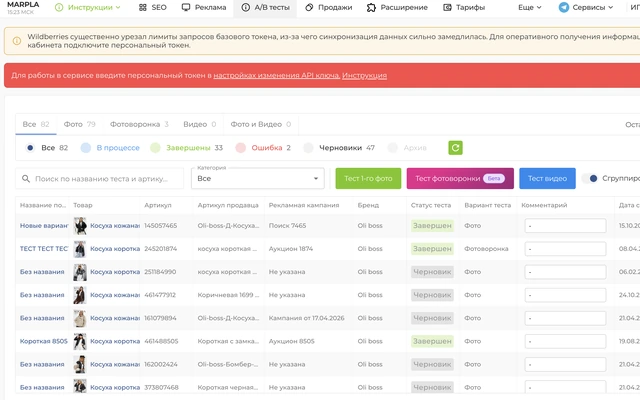Click the Поиск 7465 campaign cell
This screenshot has width=640, height=400.
(287, 226)
